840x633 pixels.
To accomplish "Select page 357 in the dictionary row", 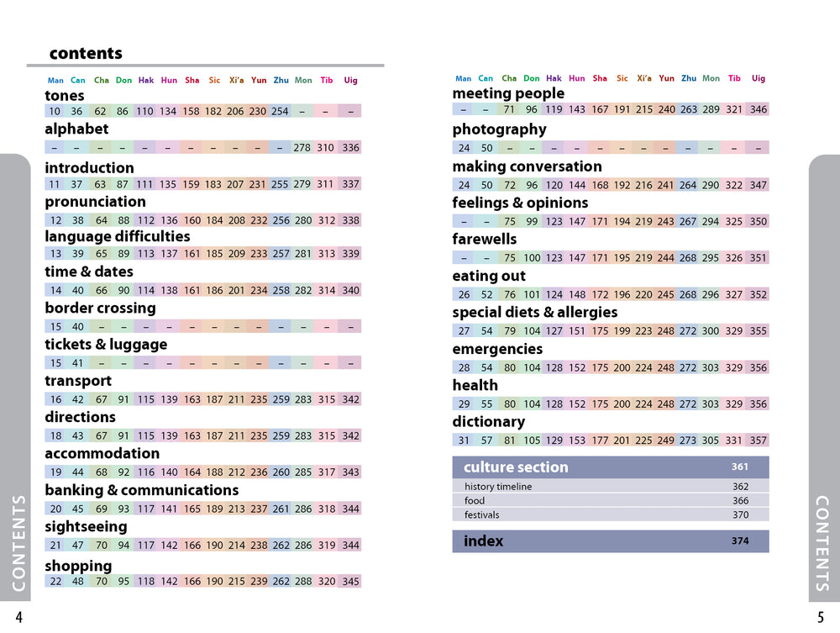I will [758, 440].
